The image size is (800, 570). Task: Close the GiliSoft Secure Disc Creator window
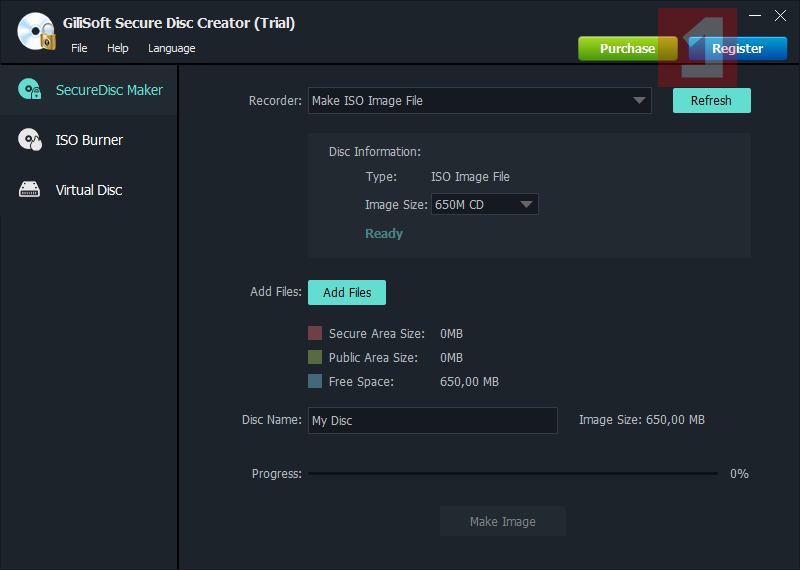tap(780, 16)
